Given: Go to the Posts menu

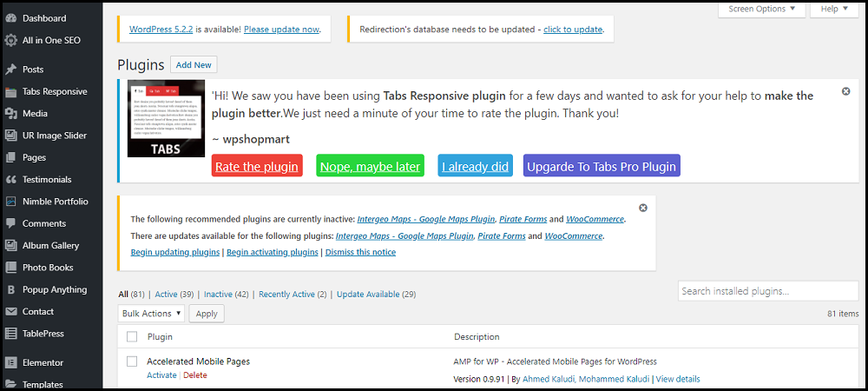Looking at the screenshot, I should pyautogui.click(x=33, y=70).
